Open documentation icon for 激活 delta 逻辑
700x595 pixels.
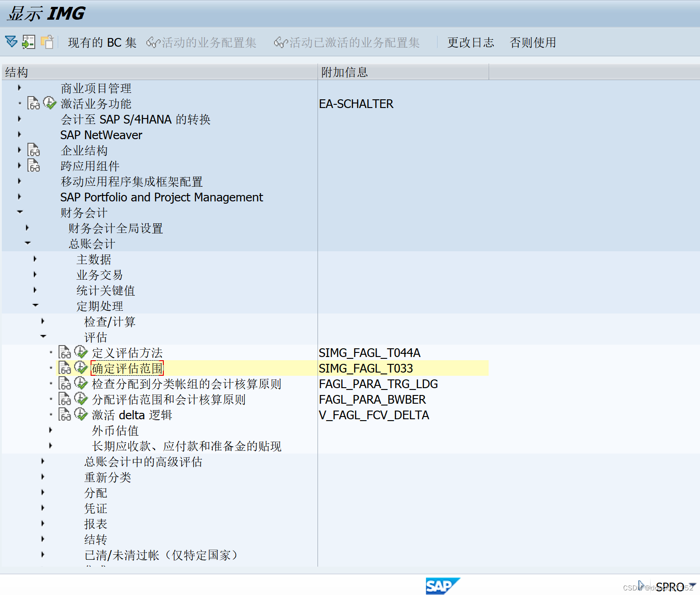[65, 415]
